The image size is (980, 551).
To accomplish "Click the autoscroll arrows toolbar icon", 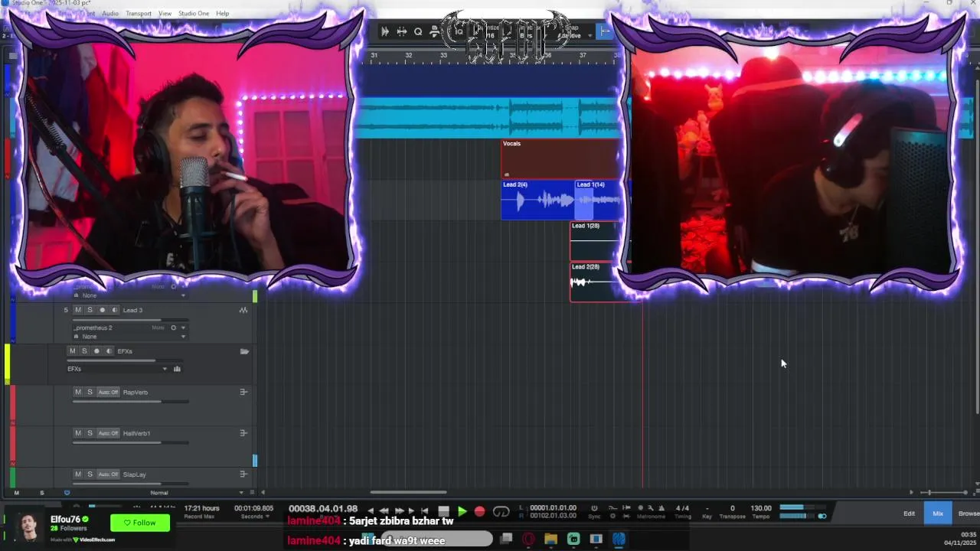I will (385, 31).
